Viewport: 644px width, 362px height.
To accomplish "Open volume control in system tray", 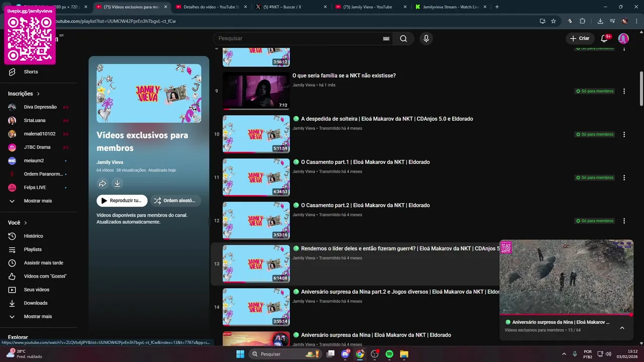I will 609,354.
